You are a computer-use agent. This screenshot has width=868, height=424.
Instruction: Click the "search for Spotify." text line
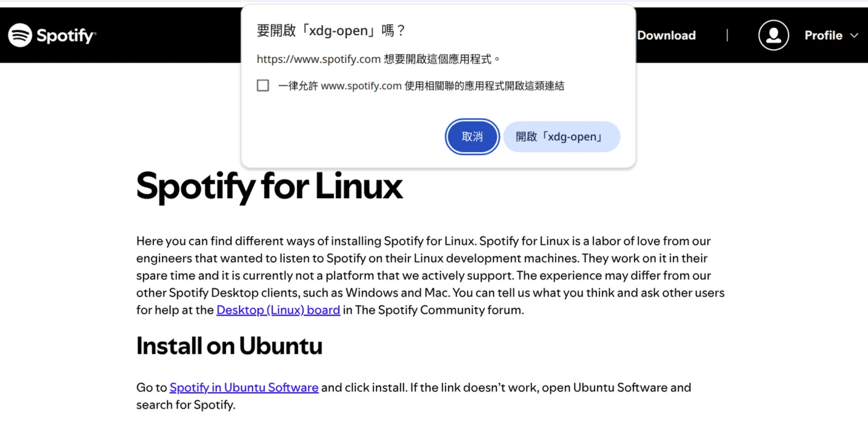[185, 405]
